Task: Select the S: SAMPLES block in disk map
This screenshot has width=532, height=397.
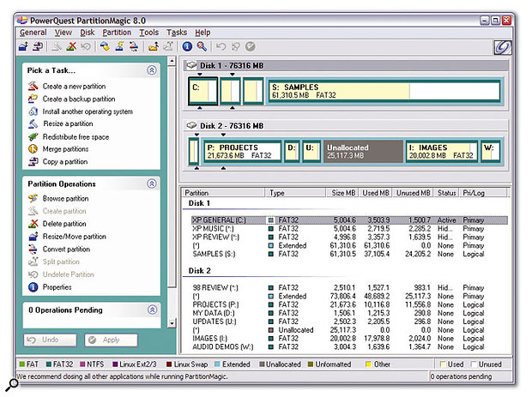Action: [384, 91]
